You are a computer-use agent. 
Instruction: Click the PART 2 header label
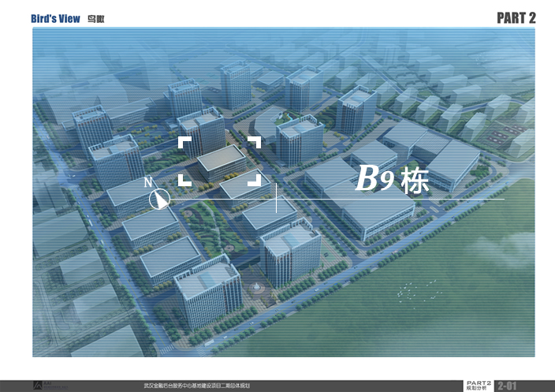pos(516,18)
